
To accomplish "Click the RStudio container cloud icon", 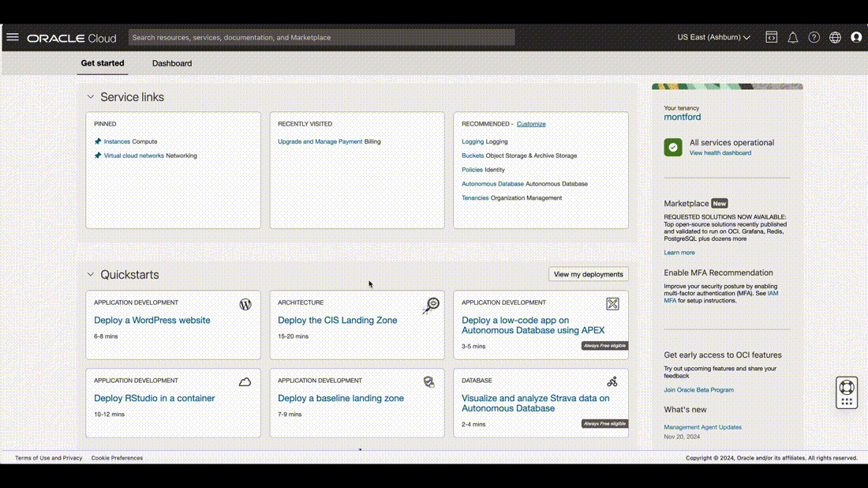I will 245,382.
